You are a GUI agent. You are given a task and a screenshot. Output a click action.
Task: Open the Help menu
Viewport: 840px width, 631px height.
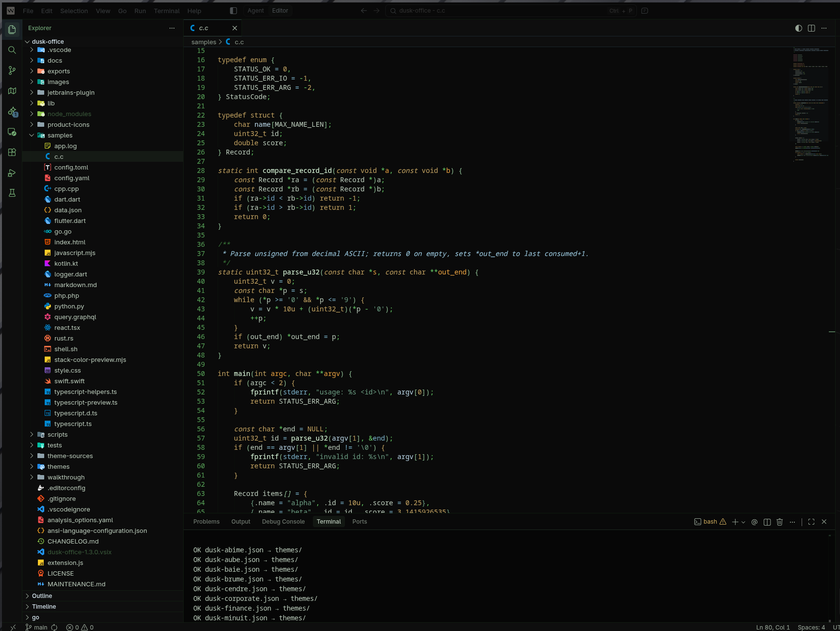click(x=194, y=11)
